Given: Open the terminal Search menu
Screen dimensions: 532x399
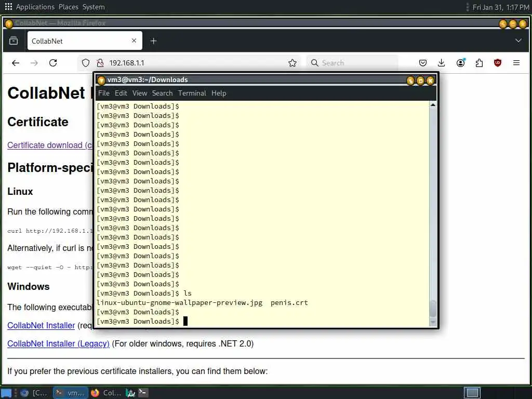Looking at the screenshot, I should (162, 93).
